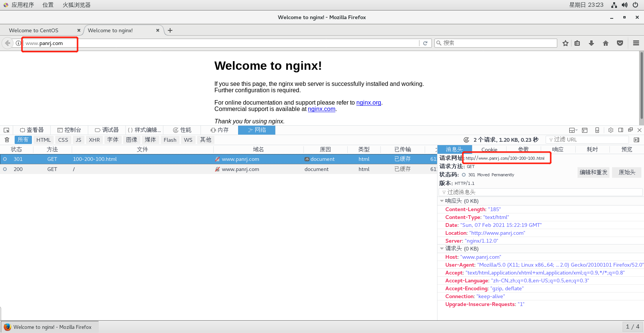
Task: Focus the '过滤消息头' headers filter field
Action: click(x=540, y=192)
